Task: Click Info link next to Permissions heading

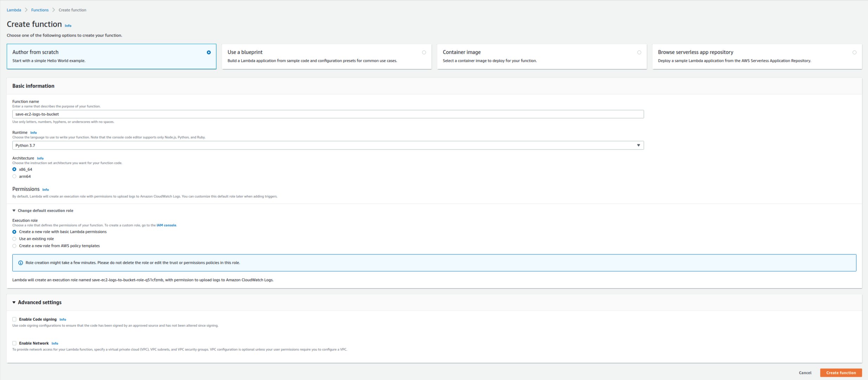Action: point(45,190)
